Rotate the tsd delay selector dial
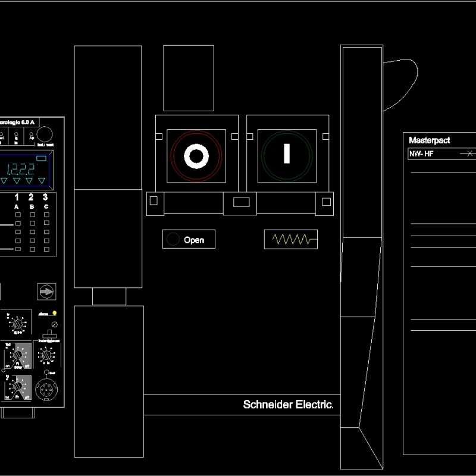Viewport: 476px width, 476px height. coord(17,354)
